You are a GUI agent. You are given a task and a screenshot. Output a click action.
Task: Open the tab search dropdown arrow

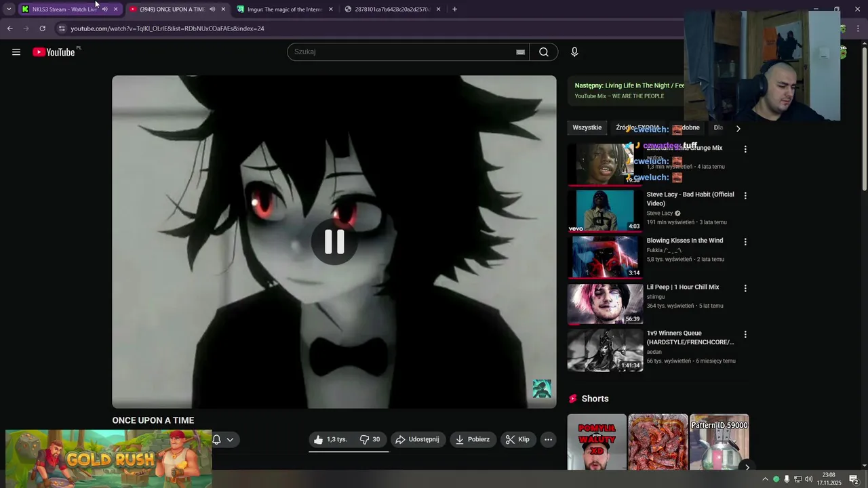pyautogui.click(x=8, y=9)
